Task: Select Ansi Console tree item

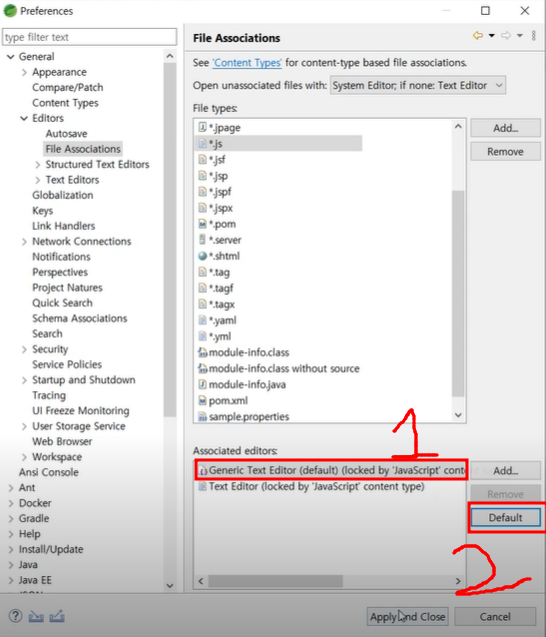Action: 49,472
